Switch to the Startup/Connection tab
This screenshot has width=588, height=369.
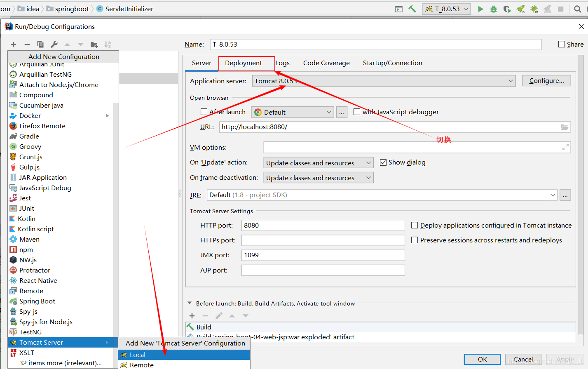[x=392, y=63]
